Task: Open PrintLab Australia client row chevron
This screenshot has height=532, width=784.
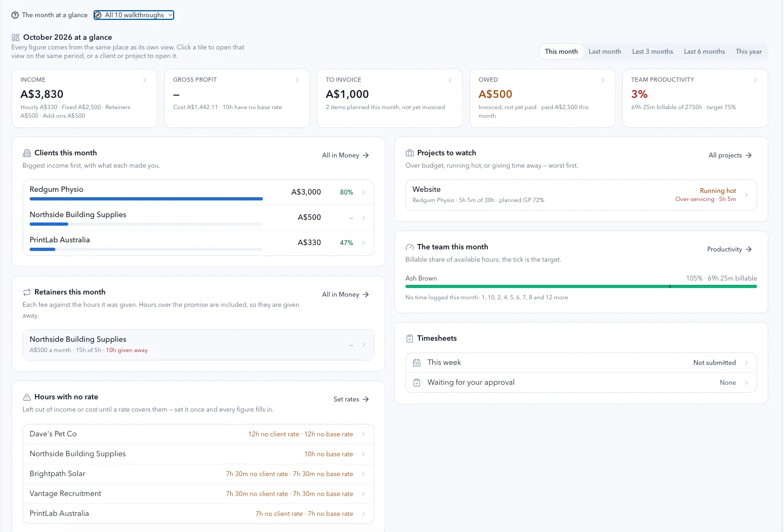Action: click(x=364, y=243)
